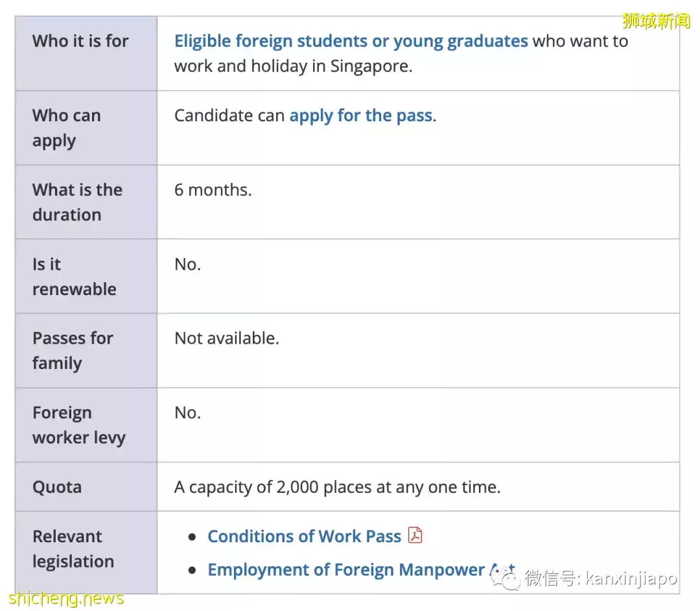700x611 pixels.
Task: Select the 'Who it is for' header cell
Action: 80,42
